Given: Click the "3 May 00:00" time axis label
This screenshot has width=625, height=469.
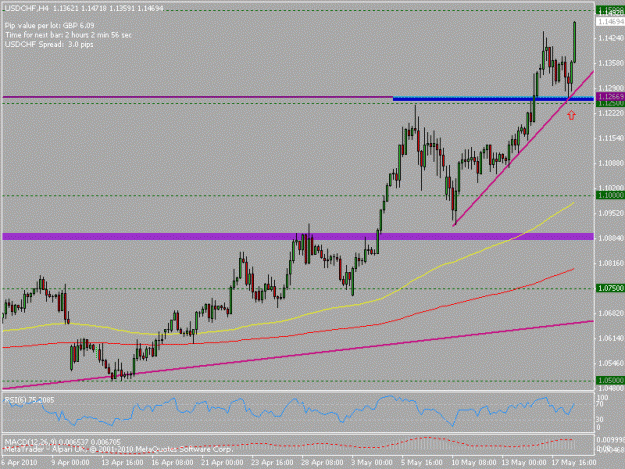Looking at the screenshot, I should (x=372, y=463).
